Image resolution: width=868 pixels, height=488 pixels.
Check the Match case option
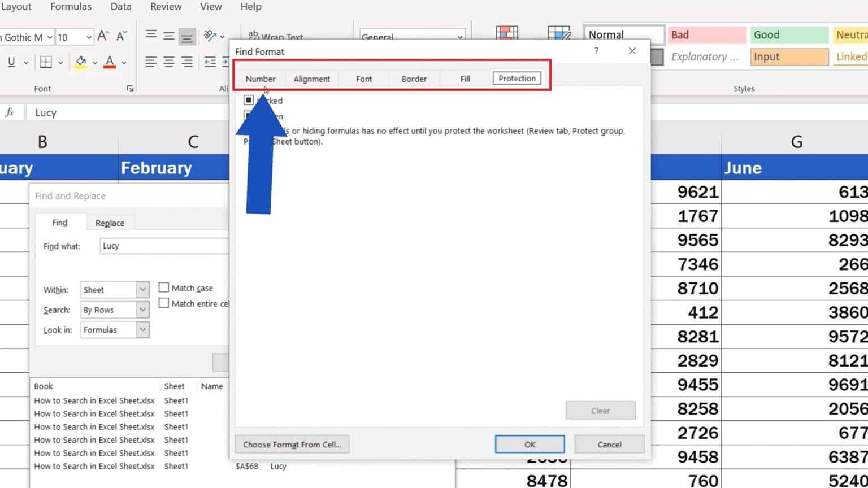click(x=164, y=287)
